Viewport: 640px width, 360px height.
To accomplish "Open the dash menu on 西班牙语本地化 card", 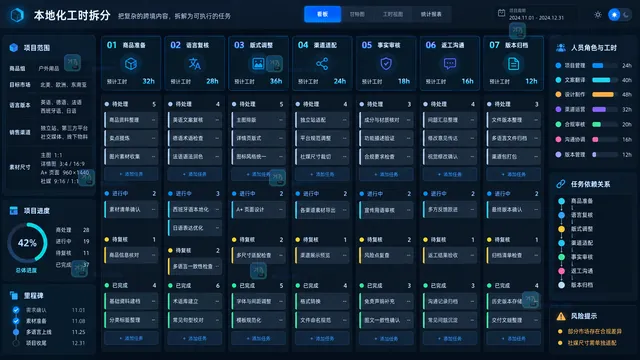I will pyautogui.click(x=217, y=209).
